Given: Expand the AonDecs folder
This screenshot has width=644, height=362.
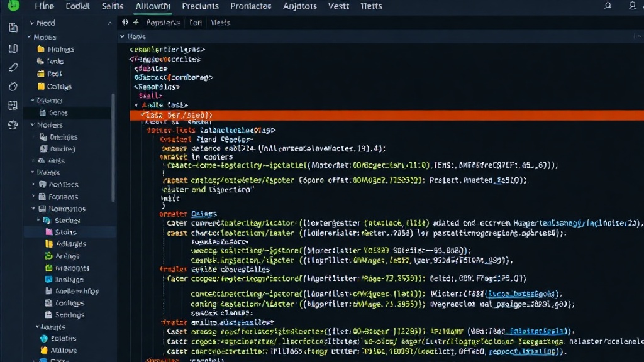Looking at the screenshot, I should 34,184.
